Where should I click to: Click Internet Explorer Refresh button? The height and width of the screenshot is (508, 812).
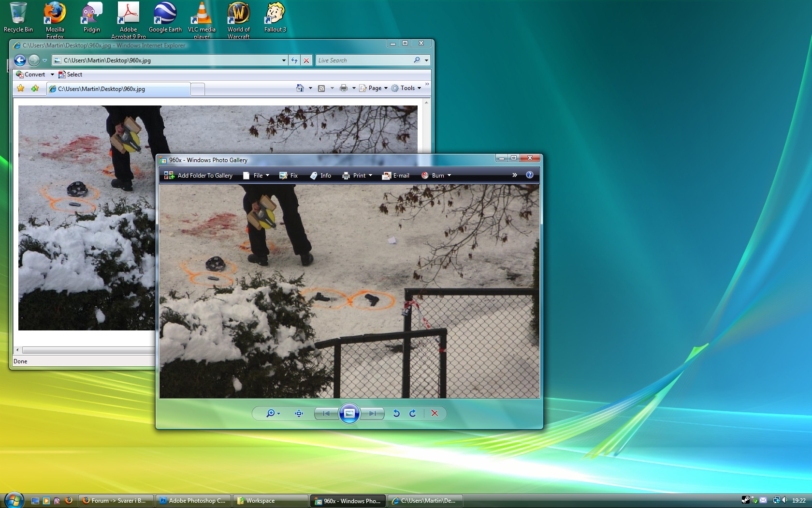(294, 60)
